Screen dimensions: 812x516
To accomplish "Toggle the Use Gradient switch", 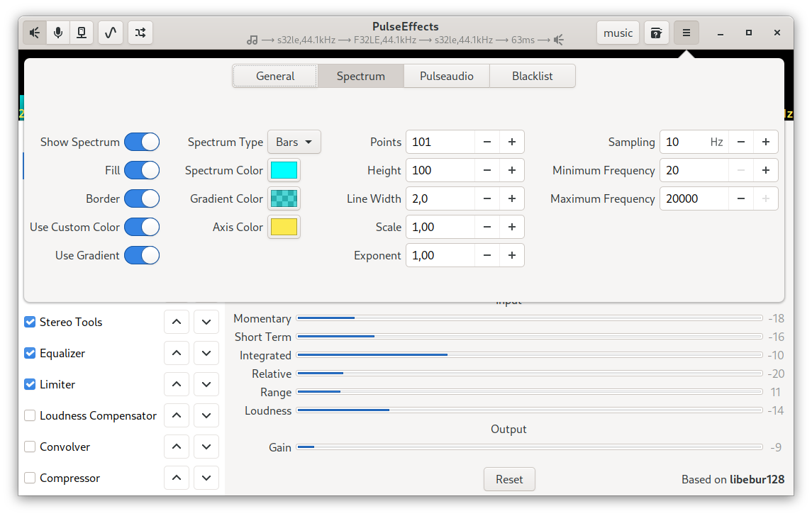I will pos(141,255).
